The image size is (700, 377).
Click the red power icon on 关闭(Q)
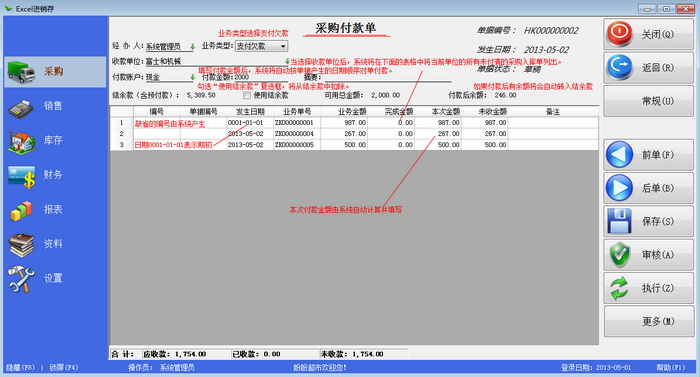[619, 34]
